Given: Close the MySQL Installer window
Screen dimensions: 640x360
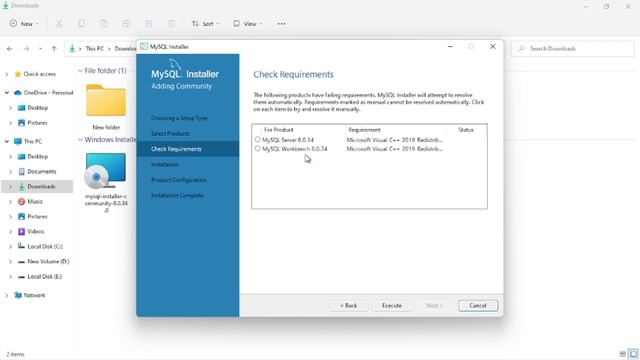Looking at the screenshot, I should coord(493,47).
